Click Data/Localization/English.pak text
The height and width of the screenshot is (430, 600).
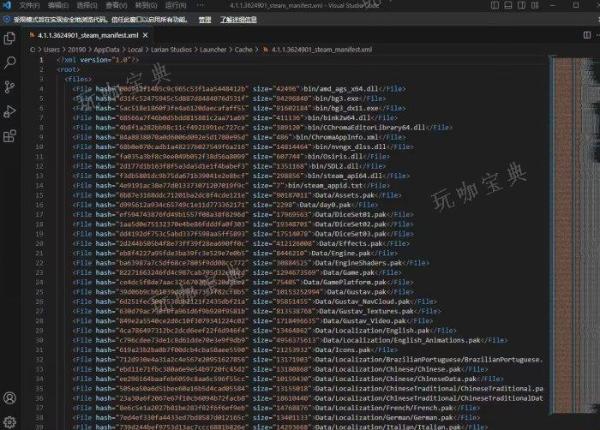[371, 331]
